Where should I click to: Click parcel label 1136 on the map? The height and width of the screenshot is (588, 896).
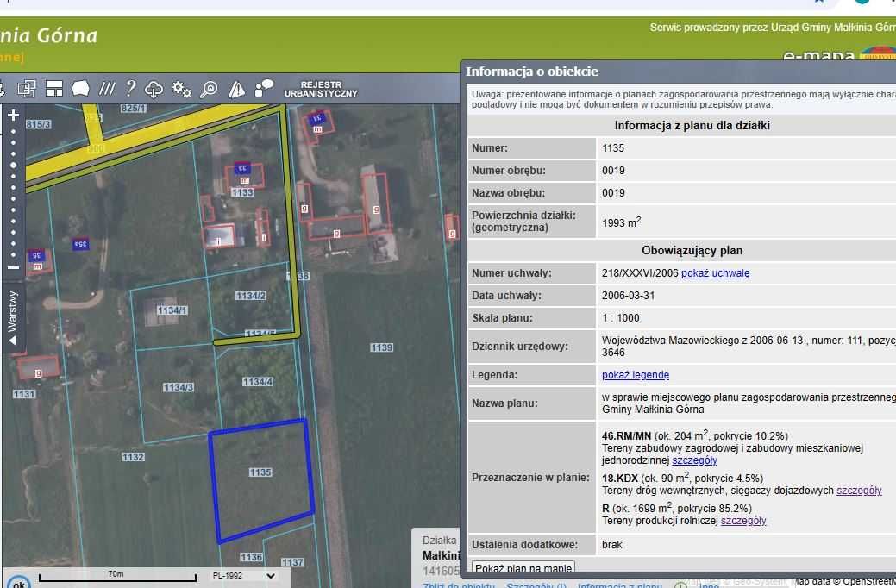click(x=251, y=557)
